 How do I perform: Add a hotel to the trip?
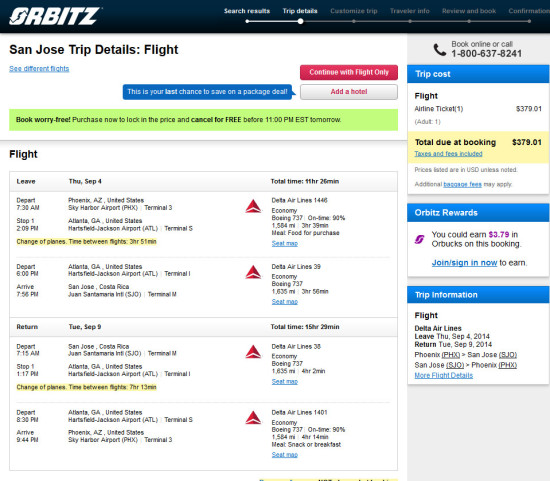point(349,92)
